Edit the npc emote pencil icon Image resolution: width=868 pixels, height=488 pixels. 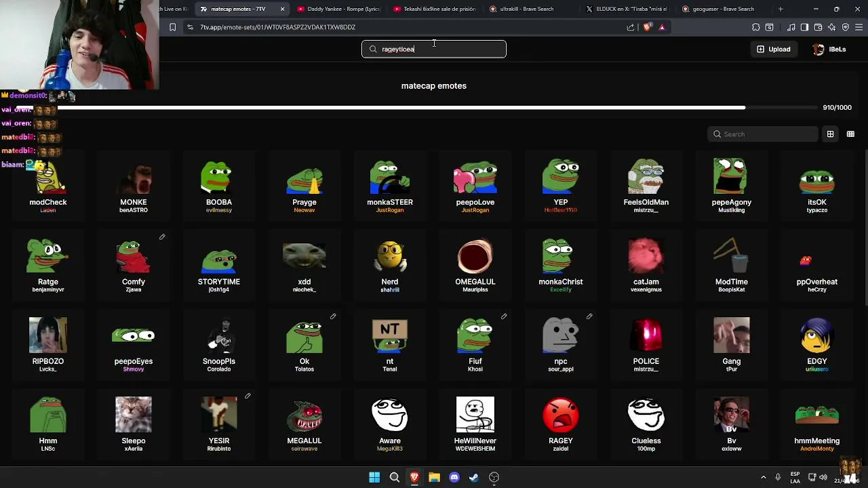589,317
